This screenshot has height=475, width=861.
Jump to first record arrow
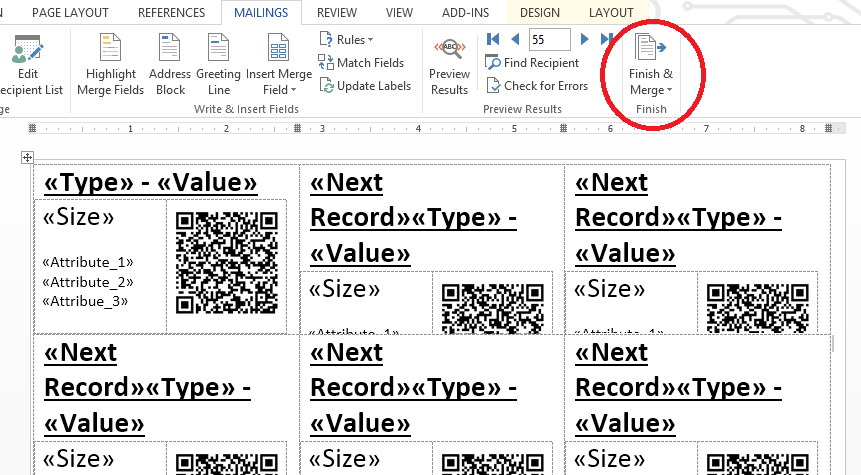(x=493, y=39)
